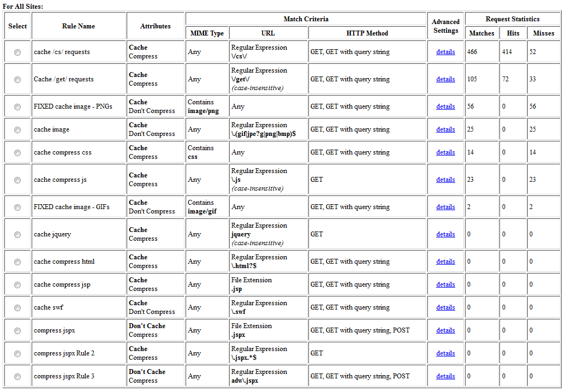Open details of 'FIXED cache image - GIFs'

point(445,207)
